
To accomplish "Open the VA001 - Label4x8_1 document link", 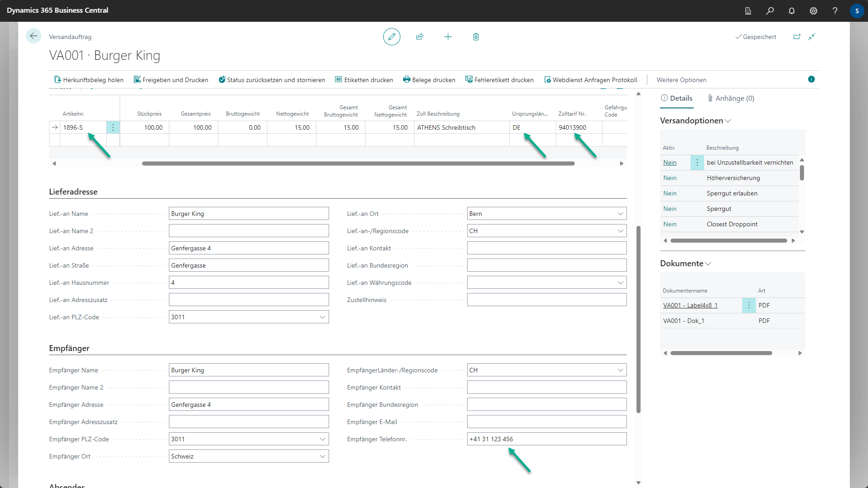I will pyautogui.click(x=690, y=305).
